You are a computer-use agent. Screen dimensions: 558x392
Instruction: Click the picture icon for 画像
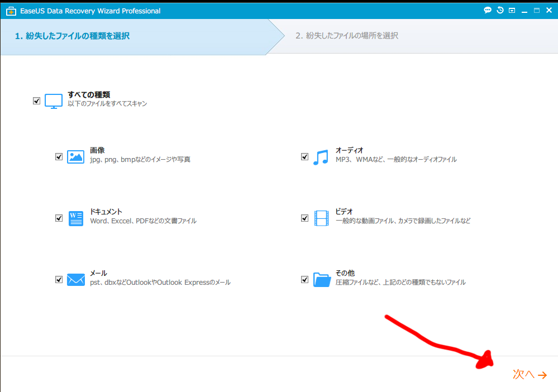[x=75, y=156]
